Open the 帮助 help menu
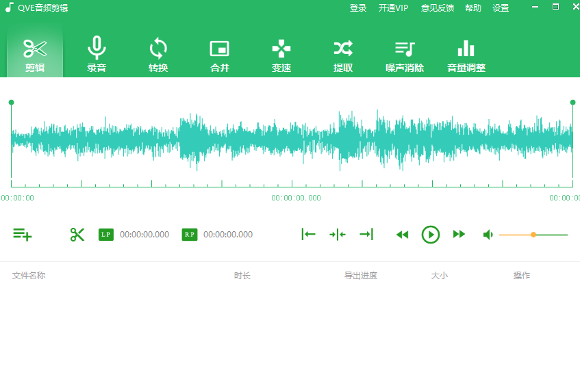Screen dimensions: 580x392 (473, 8)
